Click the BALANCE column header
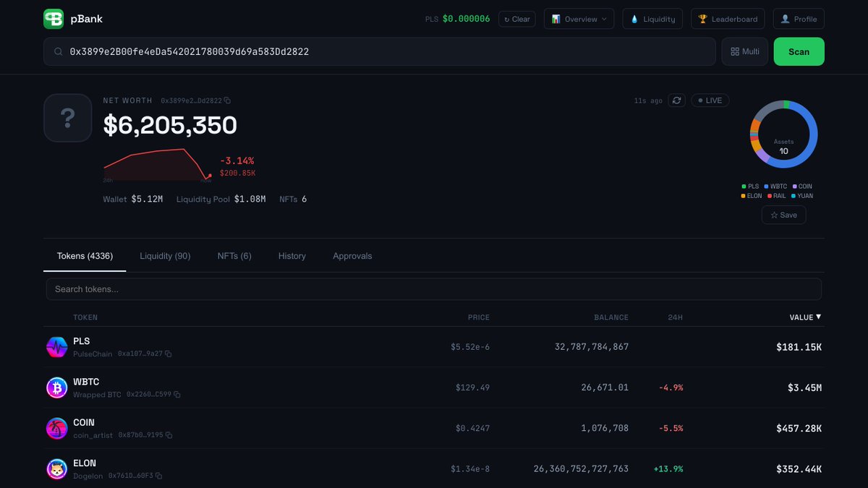The image size is (868, 488). pyautogui.click(x=611, y=317)
